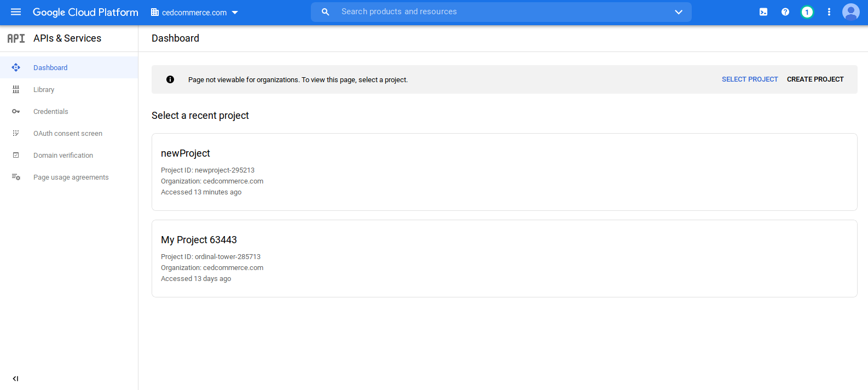Expand the search bar dropdown chevron
Image resolution: width=868 pixels, height=390 pixels.
pos(679,12)
